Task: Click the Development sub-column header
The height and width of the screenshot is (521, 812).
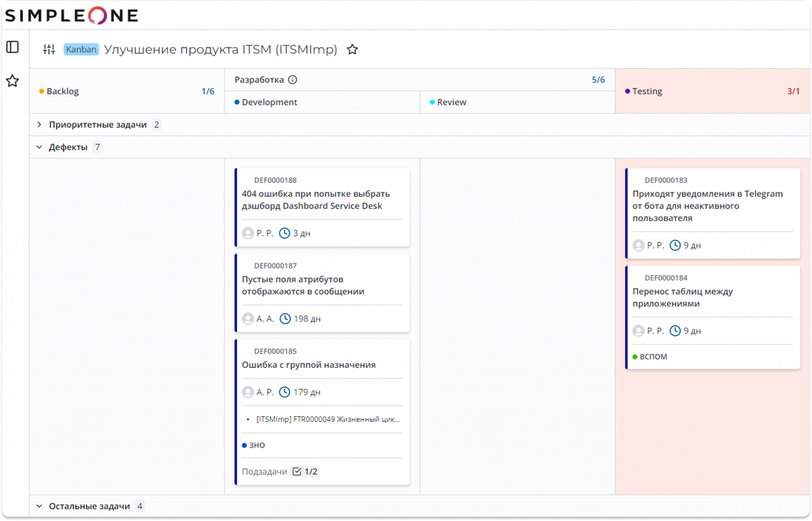Action: click(269, 102)
